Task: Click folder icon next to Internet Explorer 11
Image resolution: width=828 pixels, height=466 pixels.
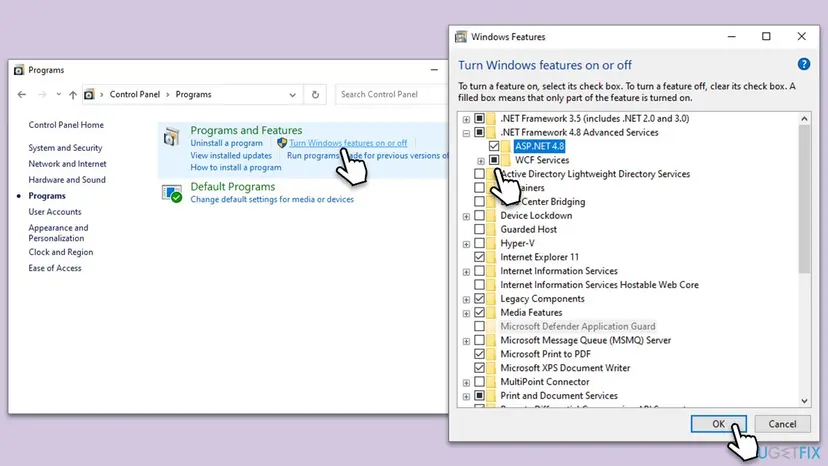Action: 491,257
